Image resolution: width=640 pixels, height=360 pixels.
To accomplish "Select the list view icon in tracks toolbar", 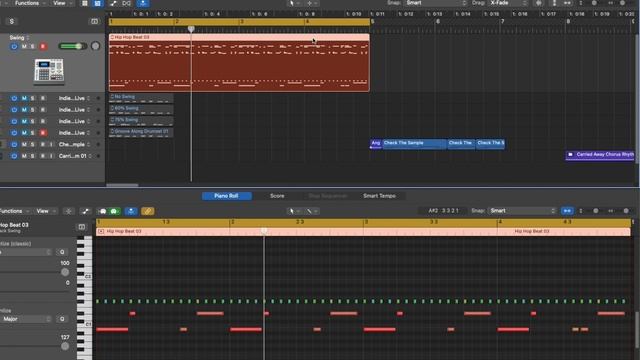I will point(98,3).
